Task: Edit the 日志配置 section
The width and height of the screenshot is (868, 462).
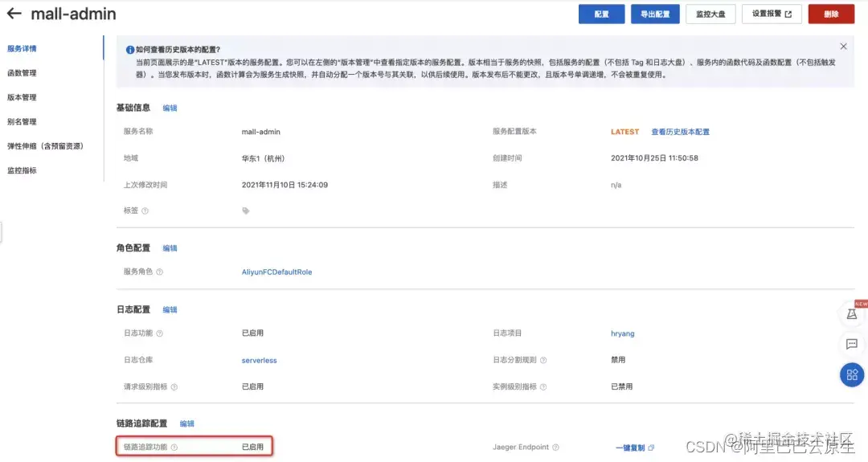Action: 170,310
